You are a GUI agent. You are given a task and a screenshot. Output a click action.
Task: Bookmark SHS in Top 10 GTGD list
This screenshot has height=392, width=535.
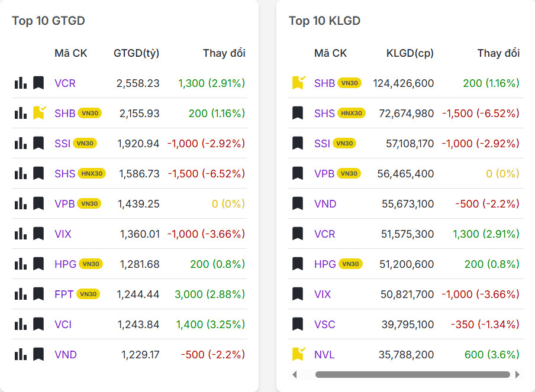38,173
